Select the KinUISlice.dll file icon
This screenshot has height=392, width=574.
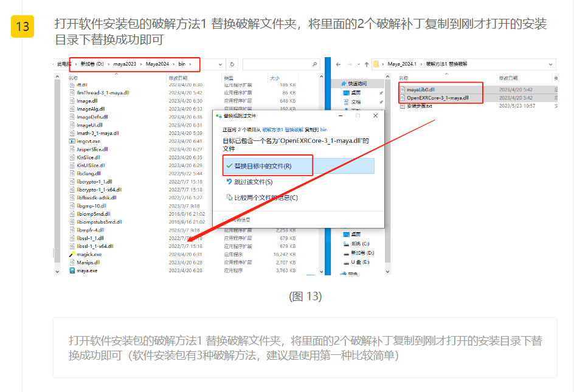[x=72, y=165]
